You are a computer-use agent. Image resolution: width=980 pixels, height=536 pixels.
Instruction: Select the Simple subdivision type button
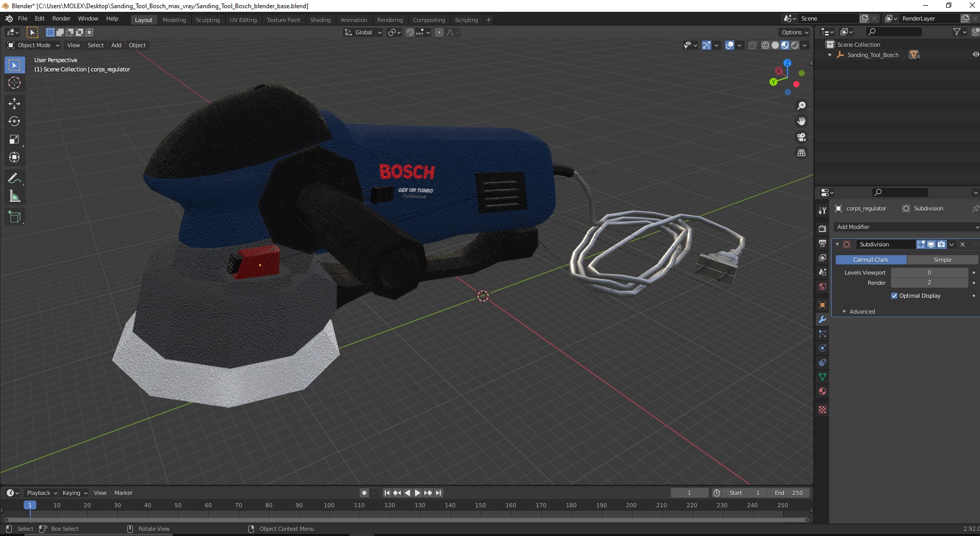pos(943,260)
